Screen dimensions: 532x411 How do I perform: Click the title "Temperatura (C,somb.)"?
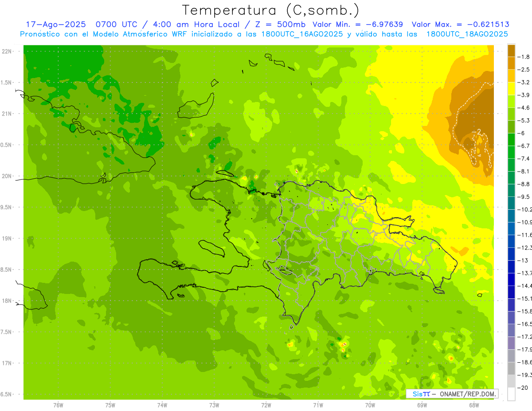click(270, 10)
